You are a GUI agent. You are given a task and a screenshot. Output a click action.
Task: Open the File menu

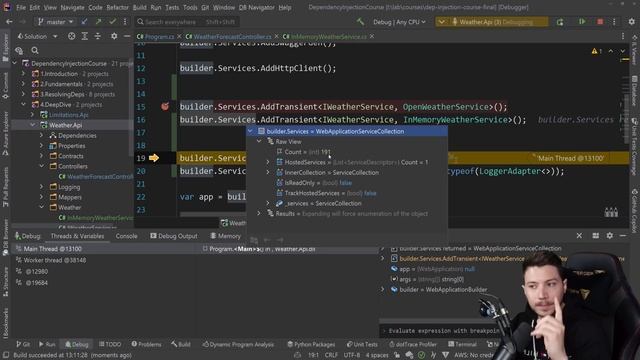(x=21, y=7)
